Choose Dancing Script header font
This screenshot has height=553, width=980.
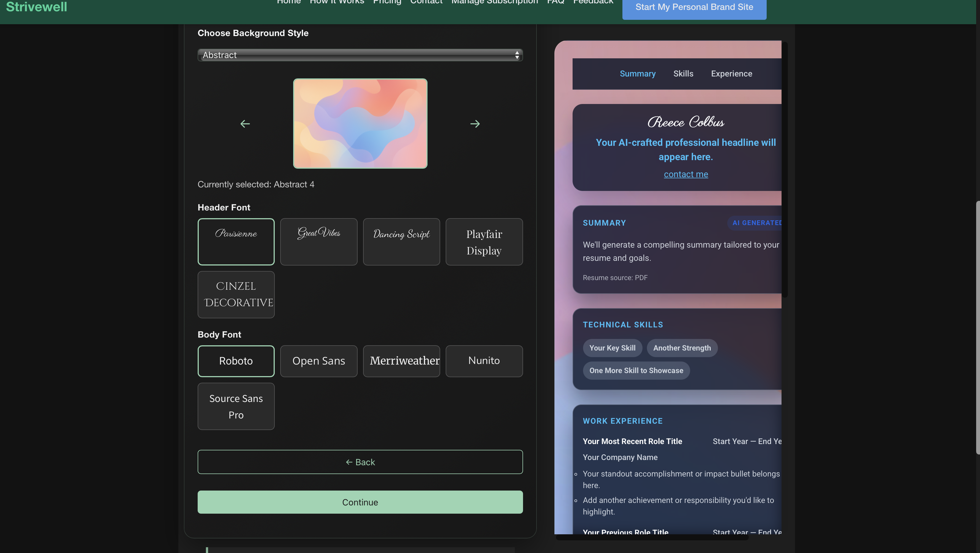click(x=401, y=242)
